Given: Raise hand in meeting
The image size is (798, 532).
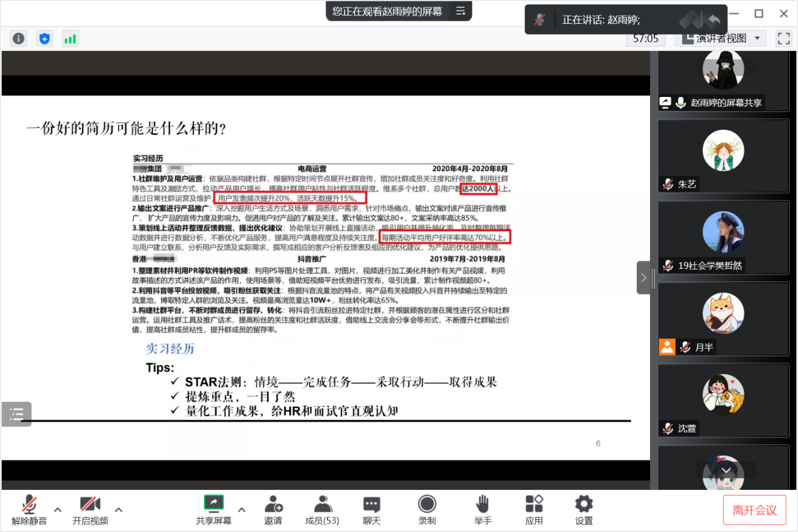Looking at the screenshot, I should pos(483,510).
